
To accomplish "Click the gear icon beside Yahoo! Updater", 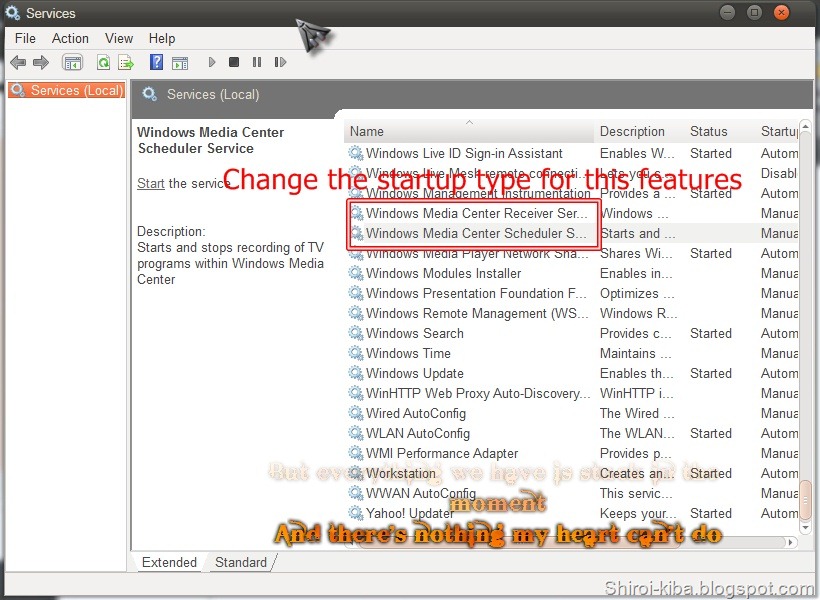I will click(x=356, y=513).
